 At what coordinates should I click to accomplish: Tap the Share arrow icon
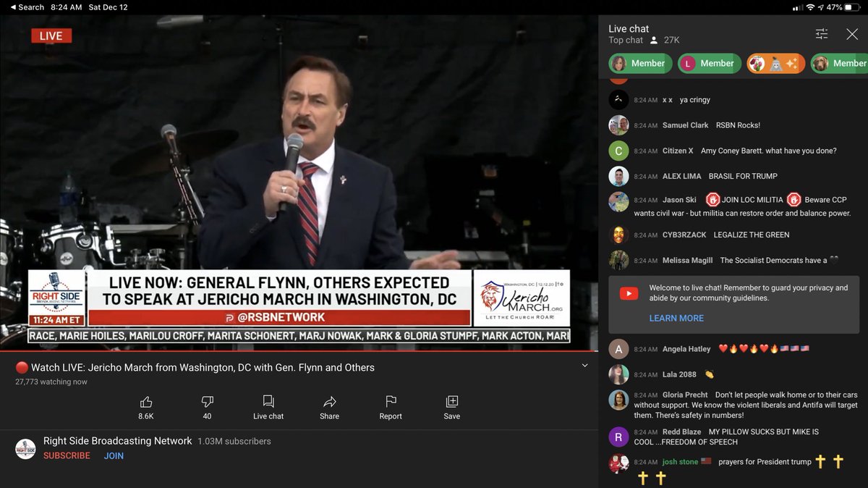[x=329, y=401]
